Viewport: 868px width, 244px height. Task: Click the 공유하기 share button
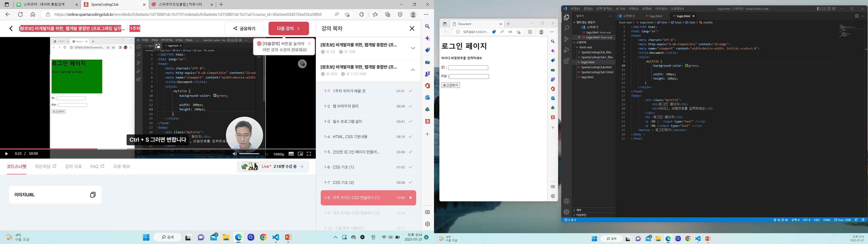click(244, 29)
